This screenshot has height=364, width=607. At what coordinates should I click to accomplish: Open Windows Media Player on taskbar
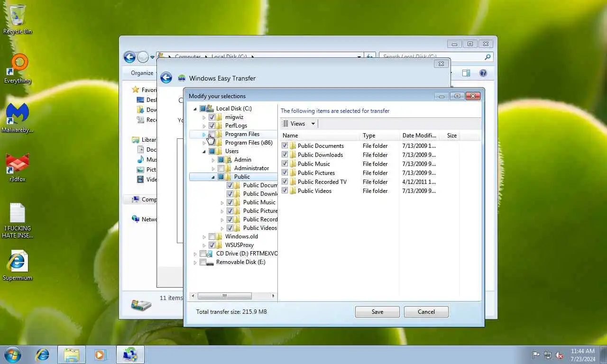100,355
